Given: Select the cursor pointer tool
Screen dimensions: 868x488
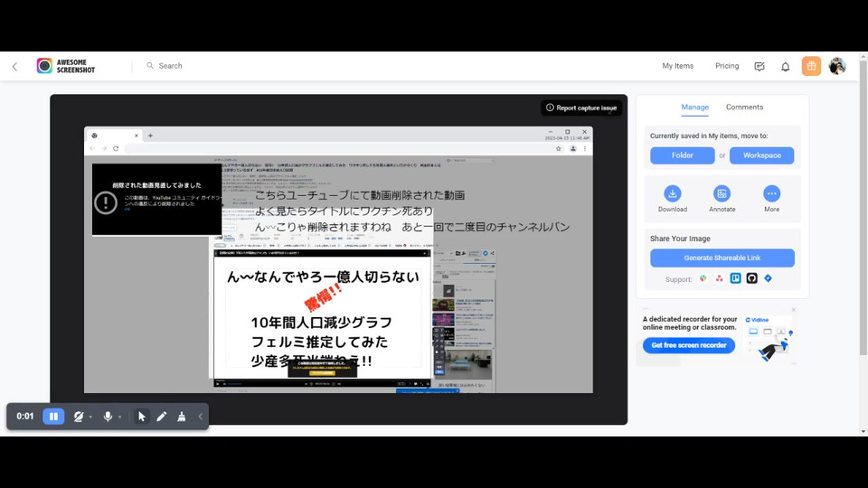Looking at the screenshot, I should pos(142,417).
